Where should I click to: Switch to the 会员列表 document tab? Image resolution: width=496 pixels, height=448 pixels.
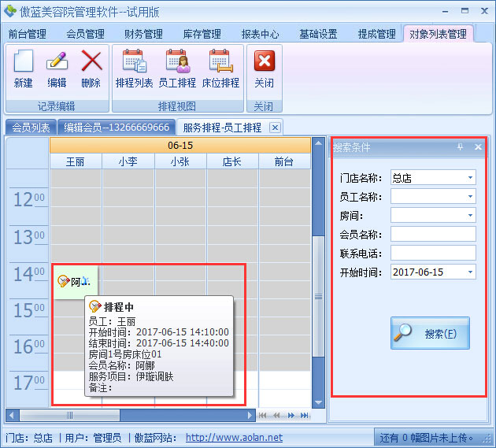pos(31,128)
